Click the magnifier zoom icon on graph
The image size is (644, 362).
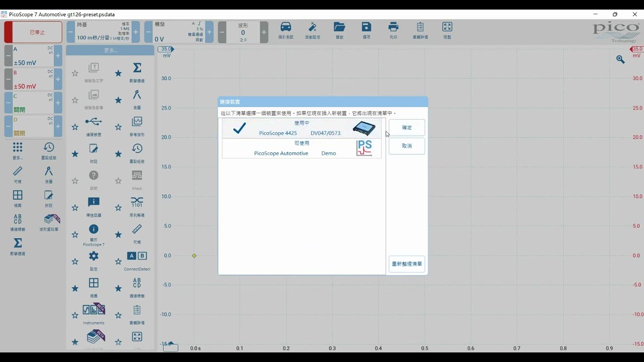point(620,59)
